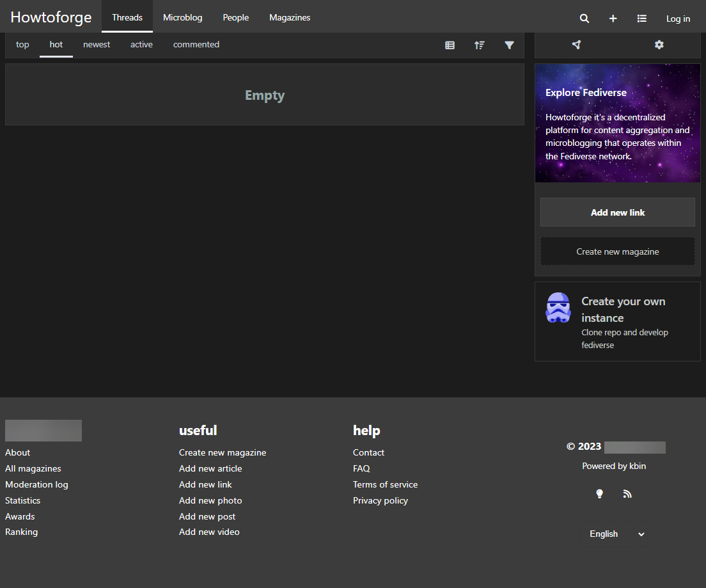
Task: Switch to the Microblog tab
Action: [x=182, y=17]
